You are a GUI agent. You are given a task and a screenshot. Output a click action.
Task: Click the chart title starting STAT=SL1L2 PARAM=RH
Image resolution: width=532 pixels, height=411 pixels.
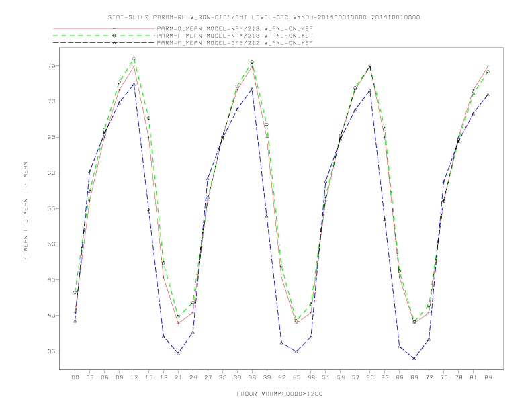(264, 17)
